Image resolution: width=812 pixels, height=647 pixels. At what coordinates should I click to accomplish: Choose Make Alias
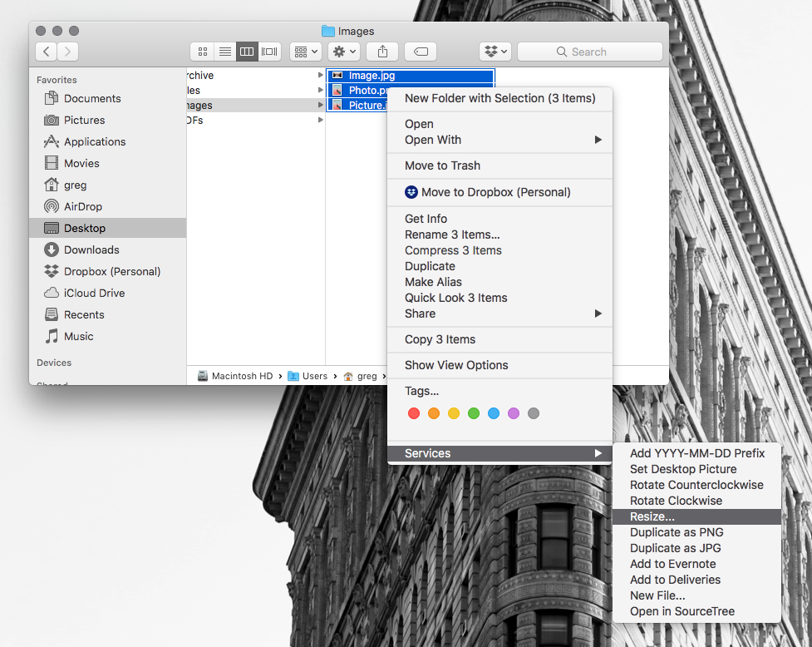tap(500, 282)
